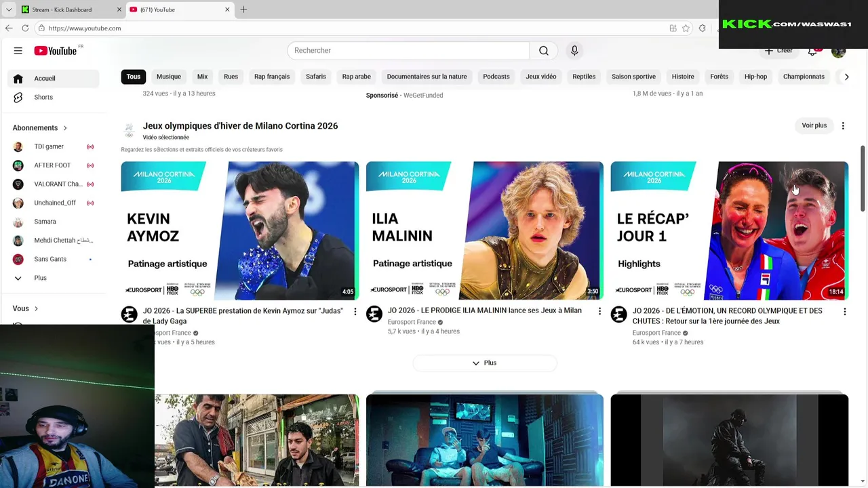This screenshot has height=488, width=868.
Task: Open Eurosport channel avatar of Kevin Aymoz video
Action: 129,314
